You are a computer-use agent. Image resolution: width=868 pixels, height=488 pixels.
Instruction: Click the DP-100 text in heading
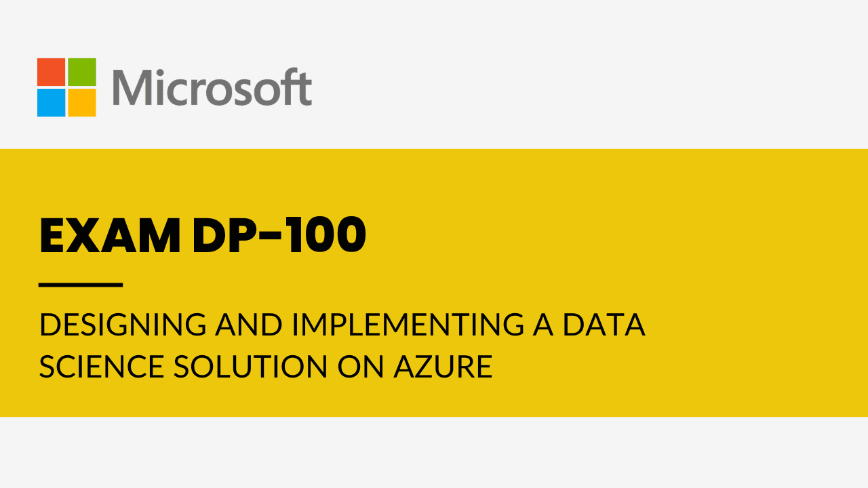pos(279,236)
